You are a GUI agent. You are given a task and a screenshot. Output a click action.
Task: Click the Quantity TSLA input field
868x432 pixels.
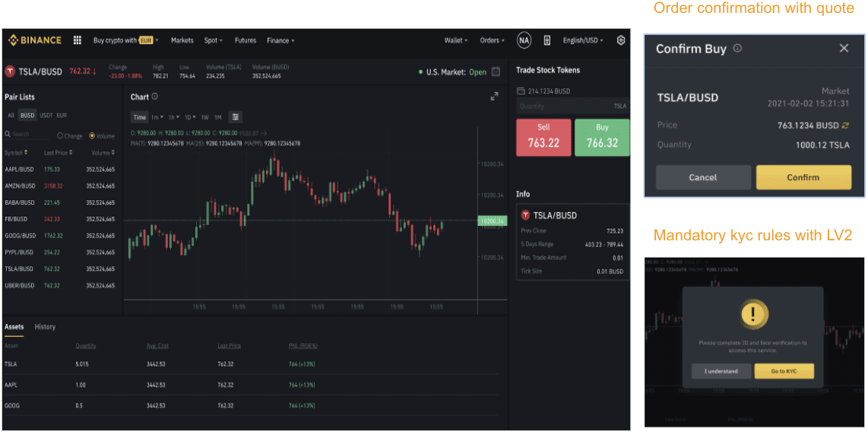(572, 106)
